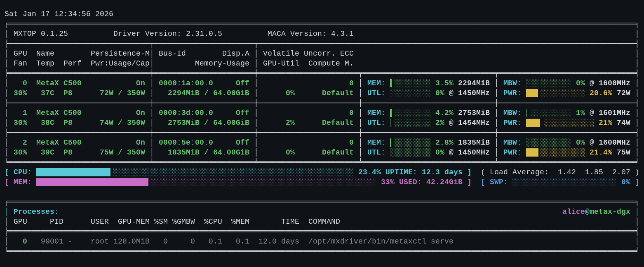Click the %GMBW column header
The height and width of the screenshot is (267, 644).
pos(183,222)
